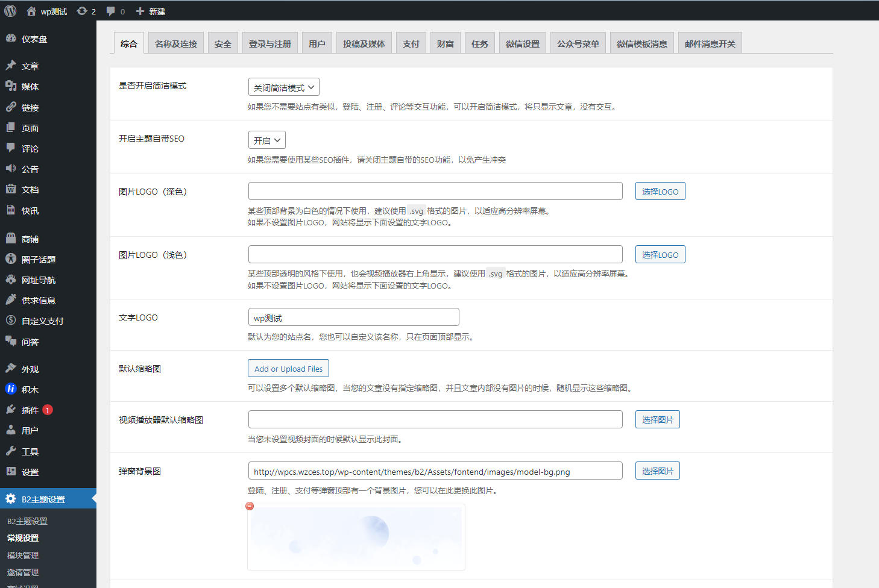Open the 开启 theme SEO dropdown
This screenshot has width=879, height=588.
(x=266, y=140)
